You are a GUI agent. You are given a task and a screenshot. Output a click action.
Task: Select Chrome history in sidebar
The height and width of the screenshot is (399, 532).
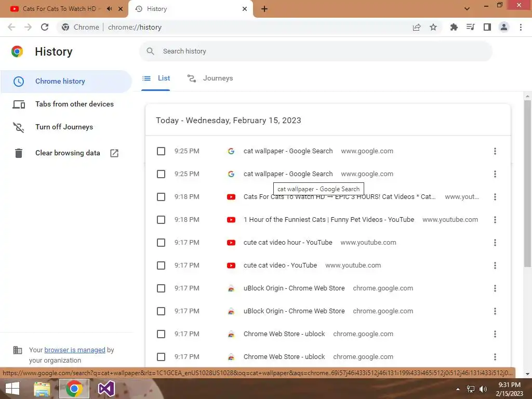[x=65, y=82]
